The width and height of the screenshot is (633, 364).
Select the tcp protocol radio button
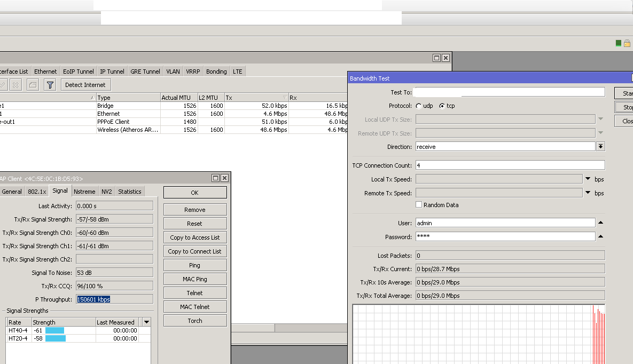(442, 106)
